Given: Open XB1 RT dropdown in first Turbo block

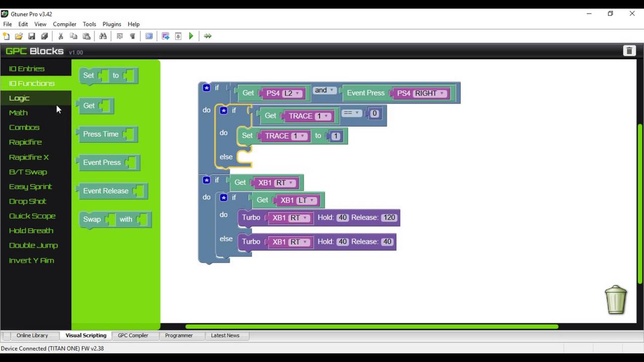Looking at the screenshot, I should pyautogui.click(x=300, y=218).
